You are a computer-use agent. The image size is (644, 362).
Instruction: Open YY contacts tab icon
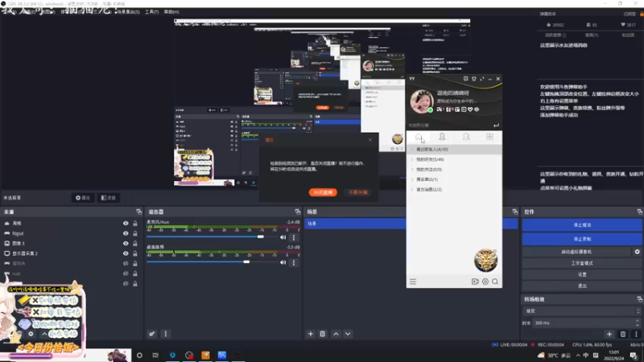[x=442, y=137]
